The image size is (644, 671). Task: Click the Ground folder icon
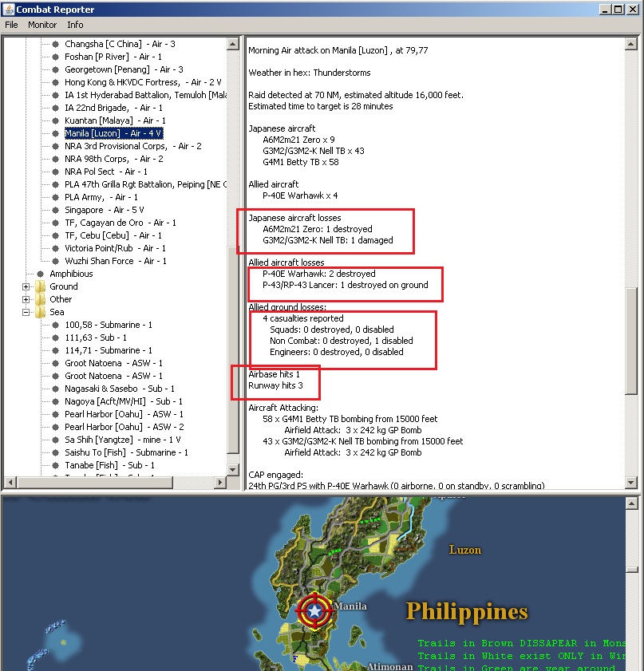pos(41,286)
